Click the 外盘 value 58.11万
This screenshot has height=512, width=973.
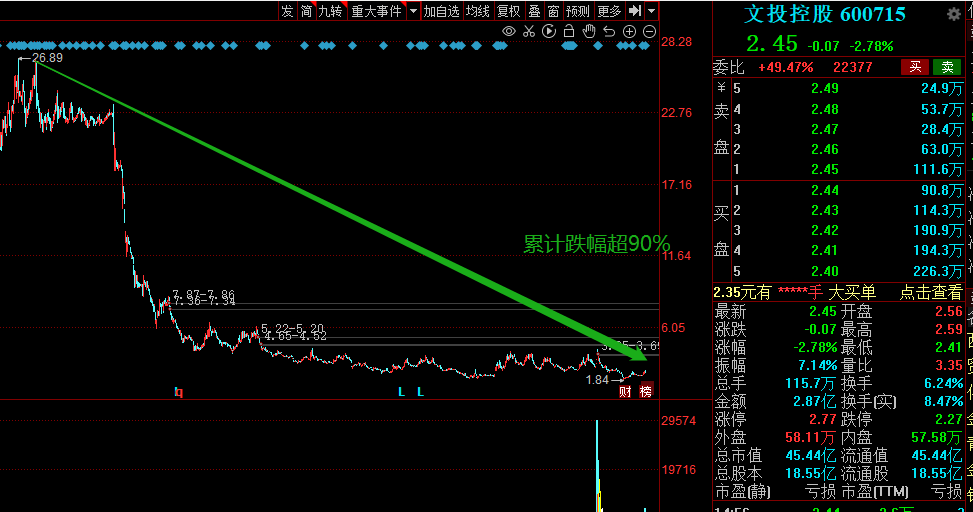(810, 438)
